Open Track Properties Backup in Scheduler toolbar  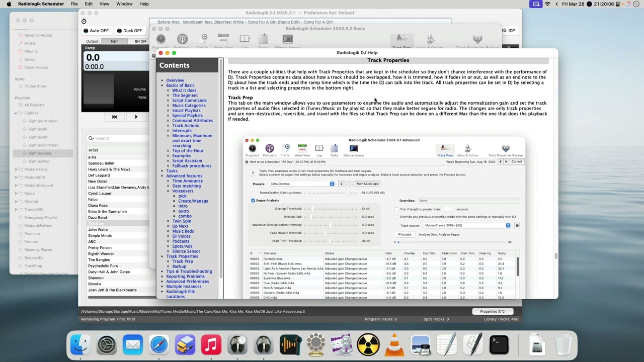[477, 41]
